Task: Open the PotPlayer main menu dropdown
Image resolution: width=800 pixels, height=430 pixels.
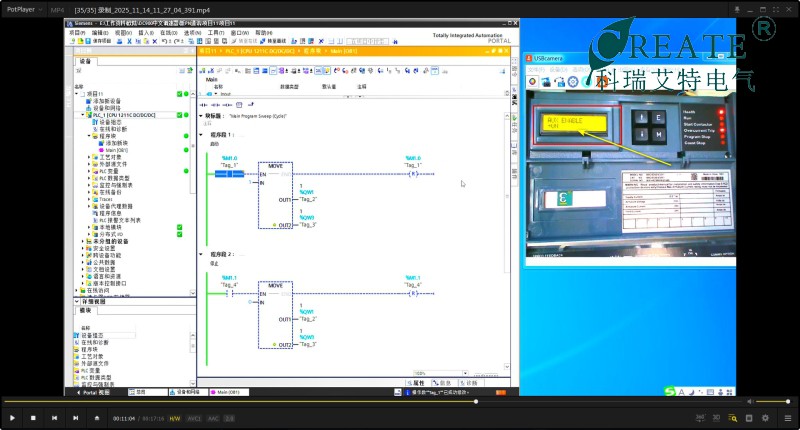Action: pyautogui.click(x=24, y=10)
